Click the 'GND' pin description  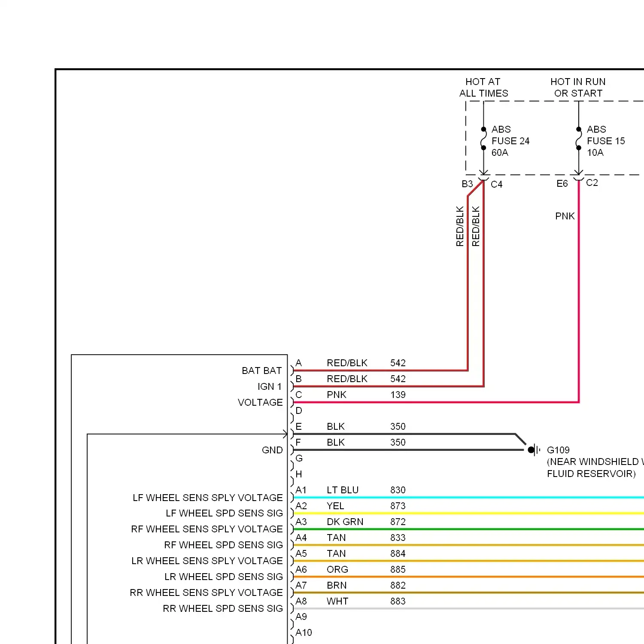pyautogui.click(x=272, y=450)
